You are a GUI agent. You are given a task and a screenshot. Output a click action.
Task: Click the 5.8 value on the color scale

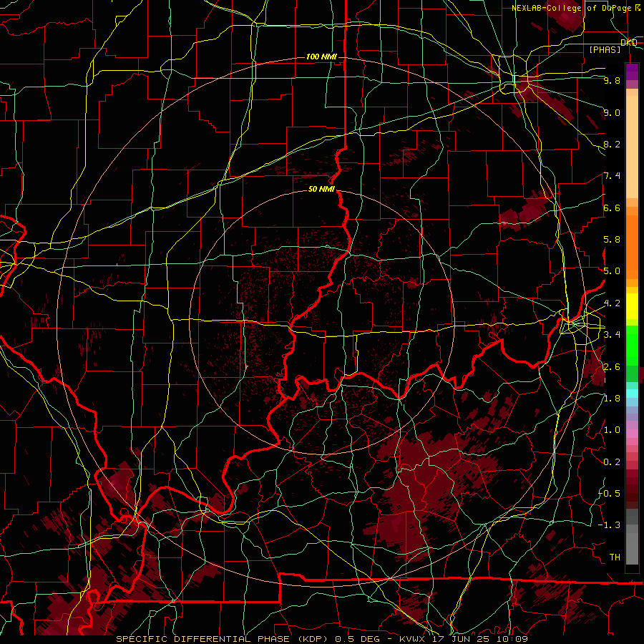point(612,240)
